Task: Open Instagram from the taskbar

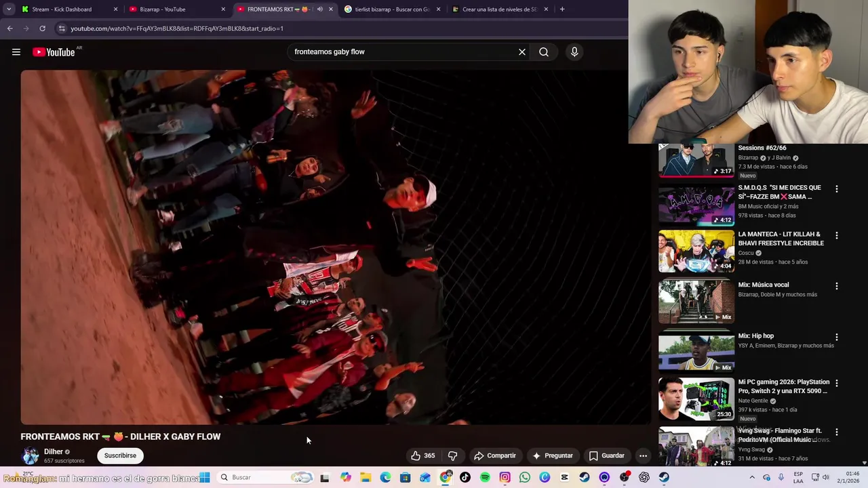Action: tap(505, 477)
